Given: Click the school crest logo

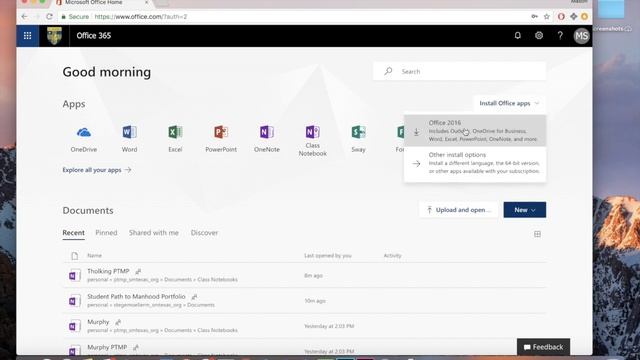Looking at the screenshot, I should tap(54, 36).
